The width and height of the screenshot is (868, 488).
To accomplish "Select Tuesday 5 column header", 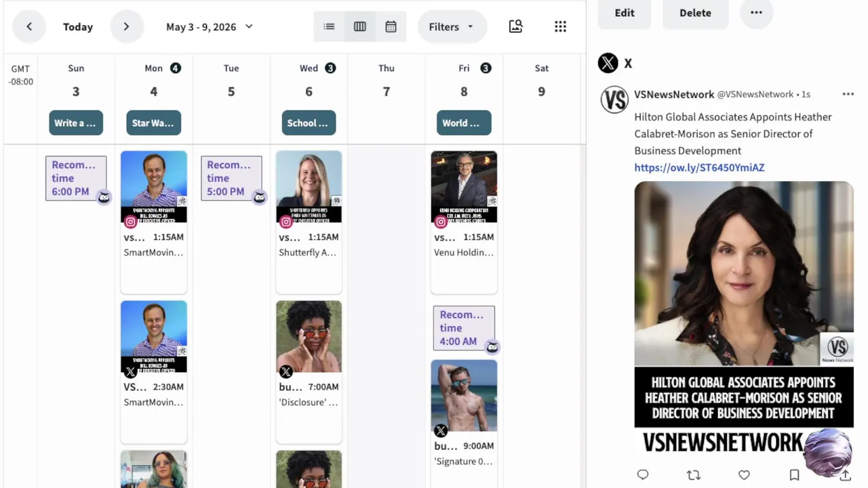I will click(x=231, y=81).
